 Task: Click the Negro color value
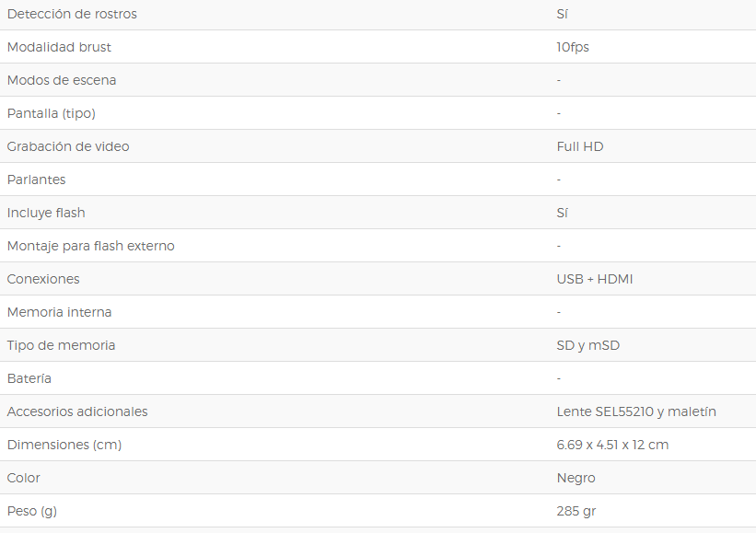pyautogui.click(x=576, y=478)
